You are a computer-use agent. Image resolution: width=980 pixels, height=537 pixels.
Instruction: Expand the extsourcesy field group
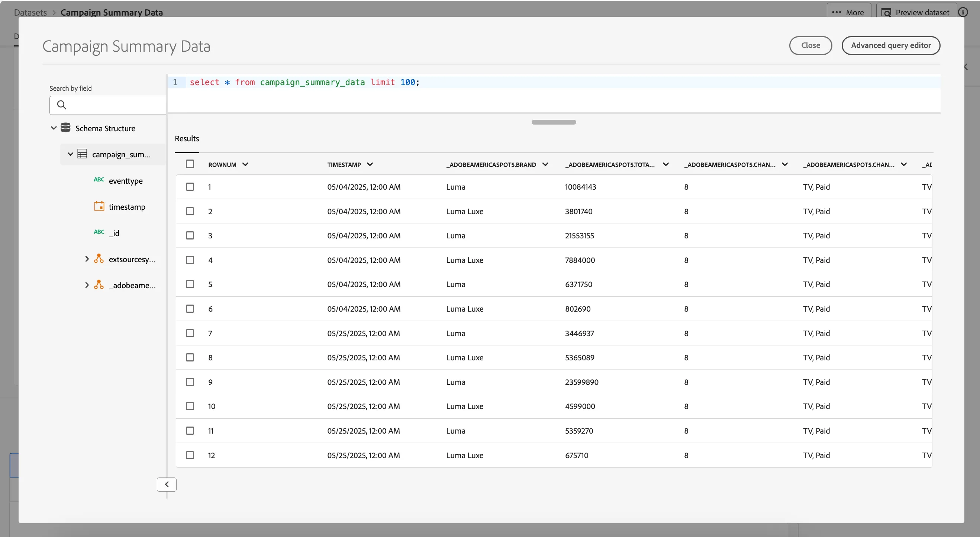[87, 259]
